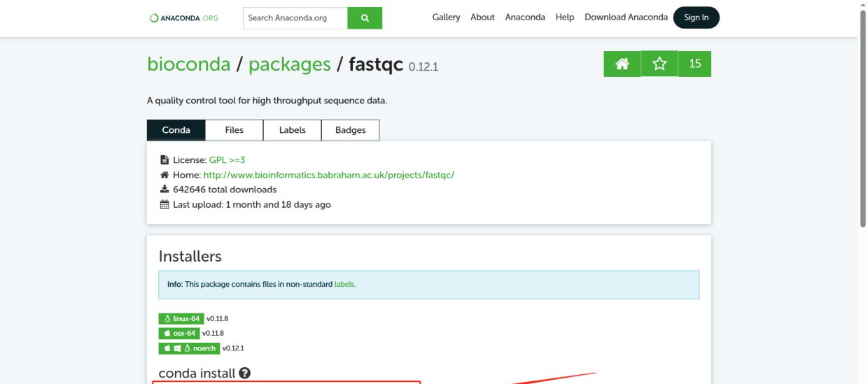This screenshot has height=384, width=868.
Task: Open the Gallery menu item
Action: pyautogui.click(x=446, y=17)
